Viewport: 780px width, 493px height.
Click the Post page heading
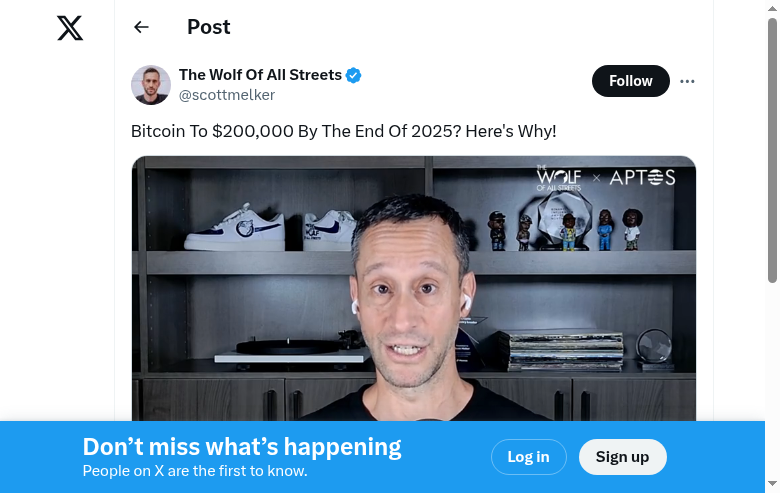[x=208, y=27]
